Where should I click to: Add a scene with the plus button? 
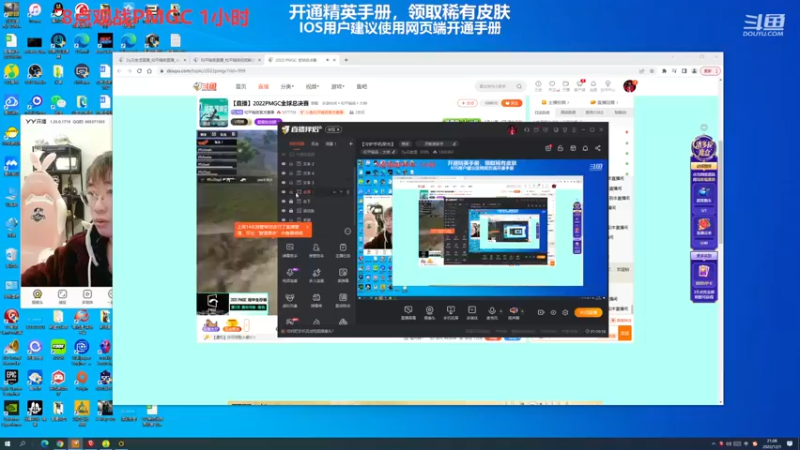point(351,144)
